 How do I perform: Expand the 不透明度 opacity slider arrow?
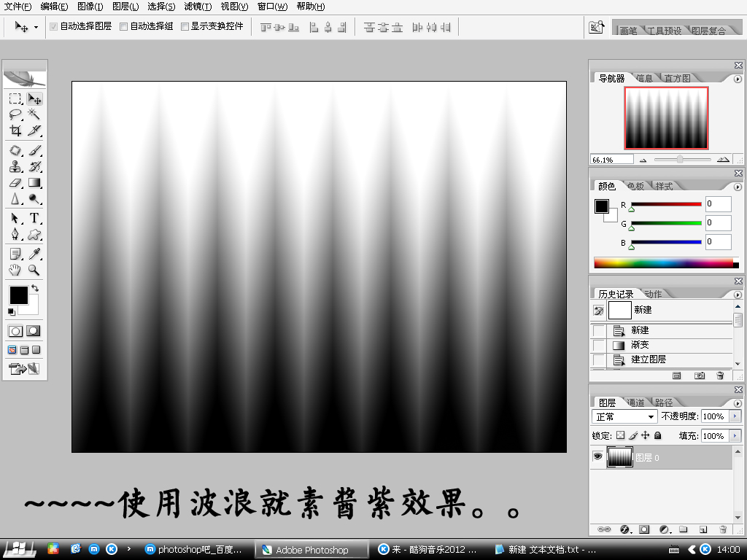tap(734, 416)
